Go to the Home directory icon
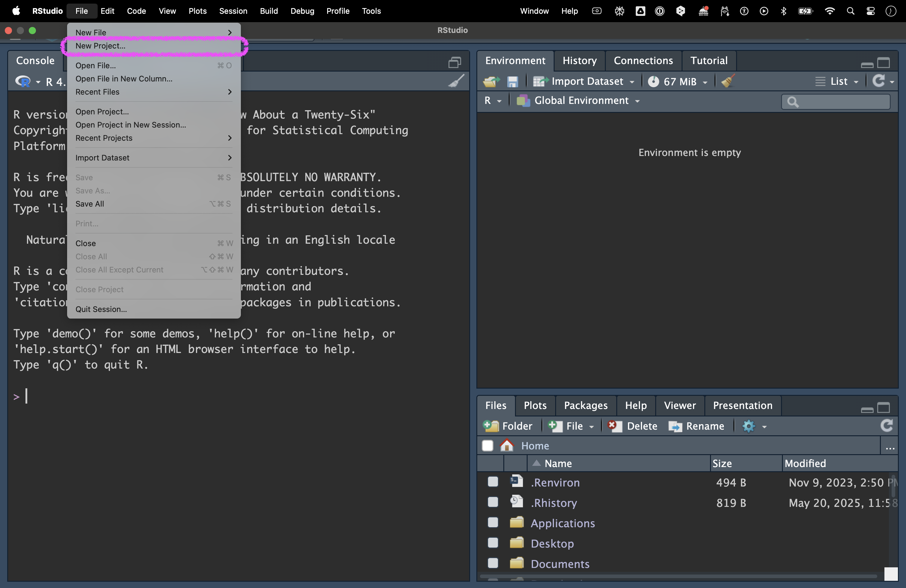 507,445
